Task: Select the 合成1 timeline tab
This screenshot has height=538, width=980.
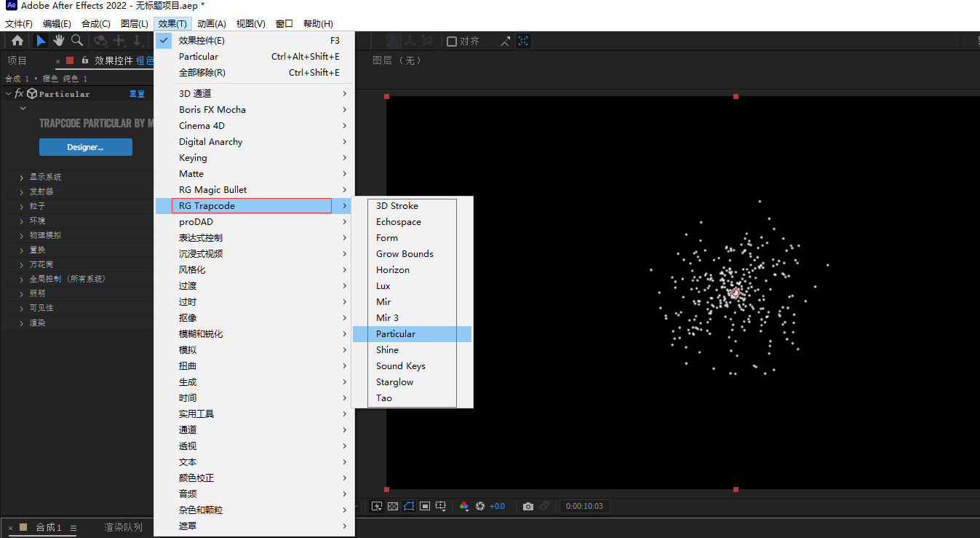Action: click(49, 527)
